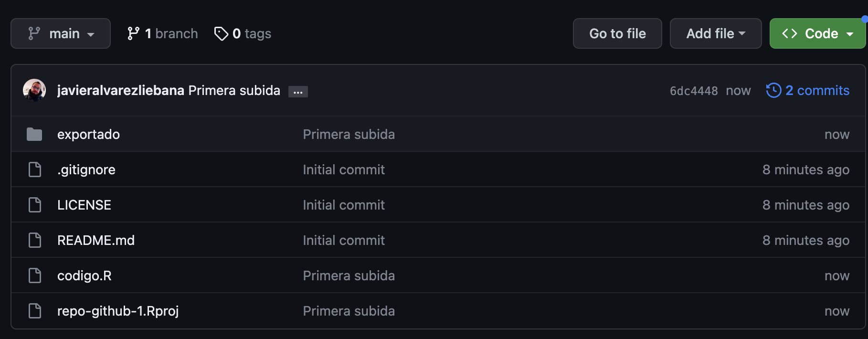This screenshot has width=868, height=339.
Task: Open commit hash 6dc4448
Action: [x=693, y=91]
